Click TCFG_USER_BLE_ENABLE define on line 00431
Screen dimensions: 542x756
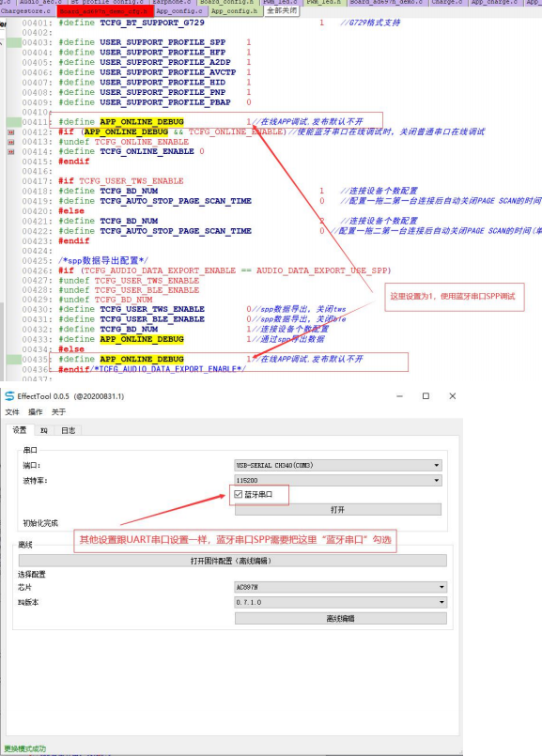point(152,319)
